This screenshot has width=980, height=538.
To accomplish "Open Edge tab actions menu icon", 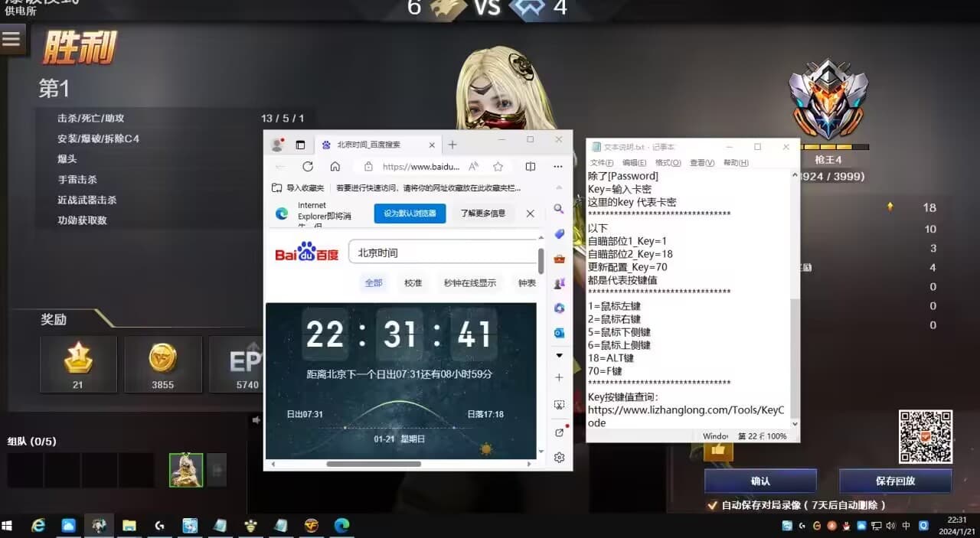I will (x=300, y=145).
